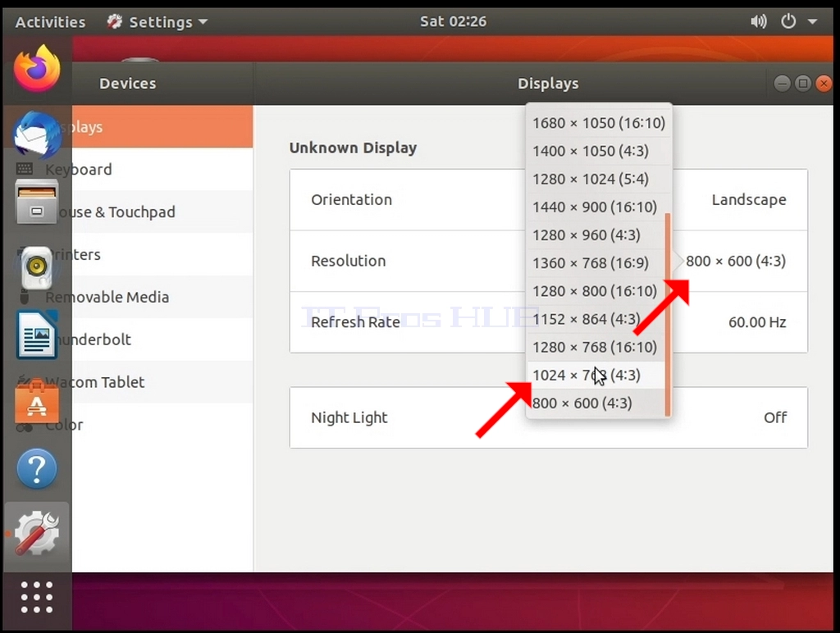Open Firefox from the dock
Viewport: 840px width, 633px height.
37,69
